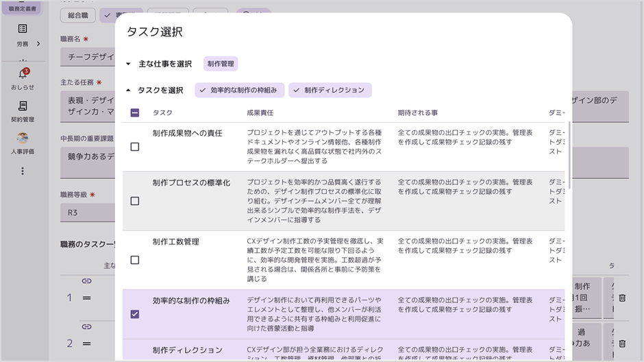Click the row 2 drag handle
Screen dimensions: 644x362
click(86, 344)
